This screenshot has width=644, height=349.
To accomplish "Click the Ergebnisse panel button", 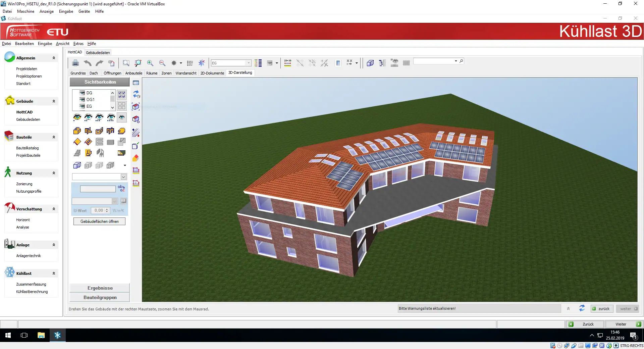I will pyautogui.click(x=100, y=288).
